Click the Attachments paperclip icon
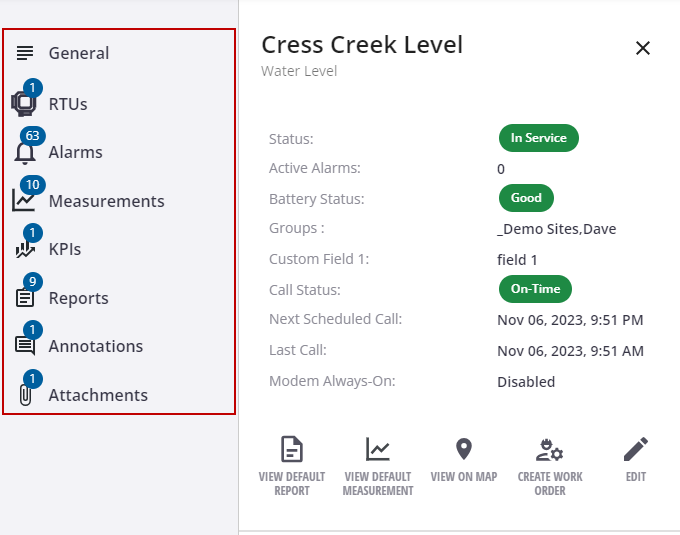The image size is (680, 535). coord(26,395)
